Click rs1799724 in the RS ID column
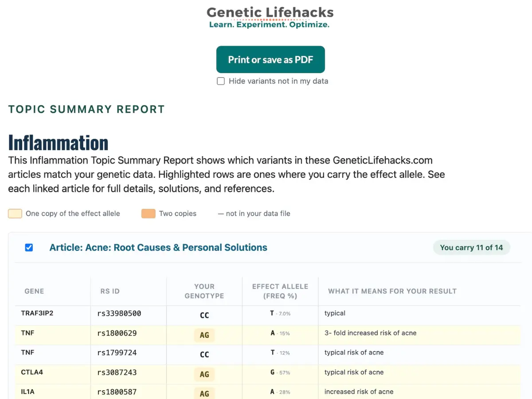The image size is (532, 399). pyautogui.click(x=117, y=352)
